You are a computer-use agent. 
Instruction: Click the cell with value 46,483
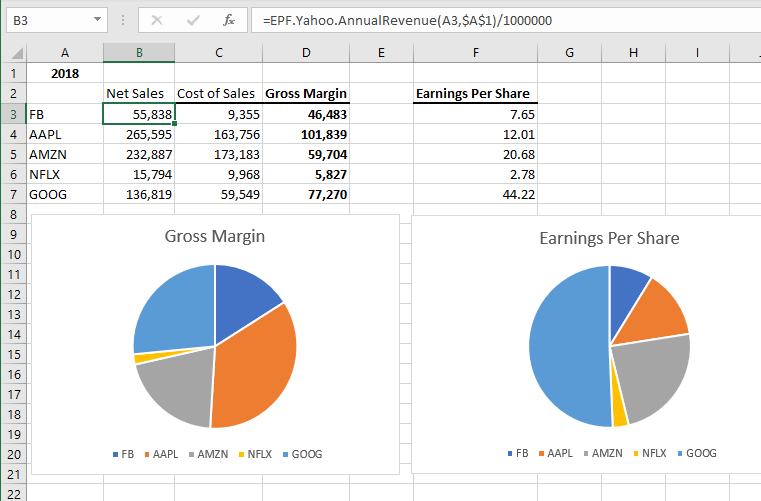[306, 114]
